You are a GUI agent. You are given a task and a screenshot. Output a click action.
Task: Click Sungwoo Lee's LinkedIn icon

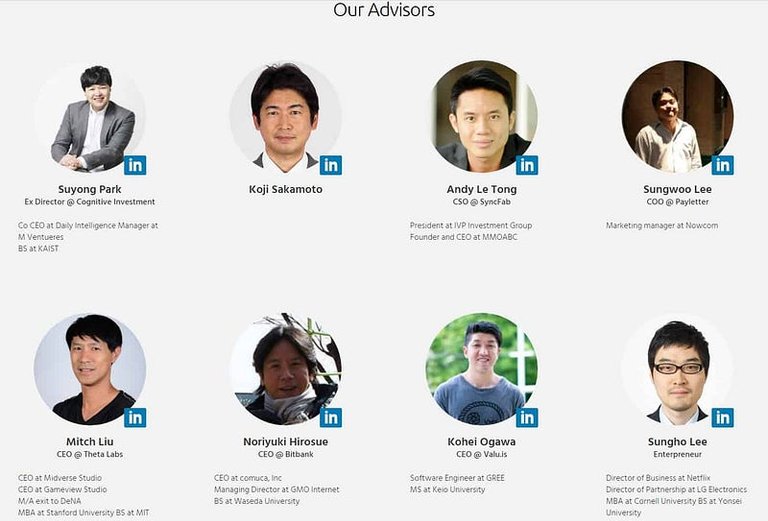click(x=723, y=165)
